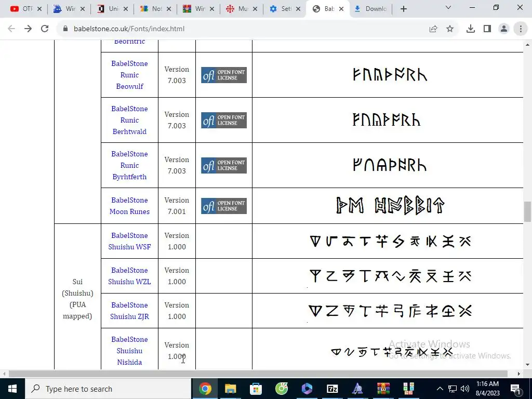532x399 pixels.
Task: Go back to the previous page
Action: pos(11,29)
